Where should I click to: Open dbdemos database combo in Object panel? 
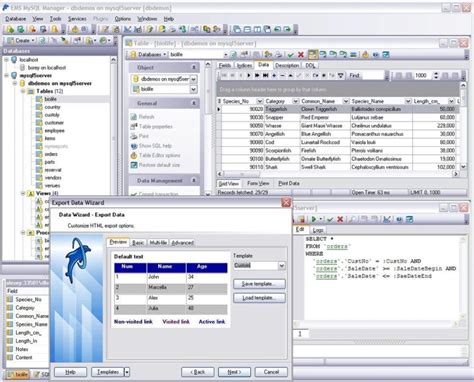pos(193,79)
